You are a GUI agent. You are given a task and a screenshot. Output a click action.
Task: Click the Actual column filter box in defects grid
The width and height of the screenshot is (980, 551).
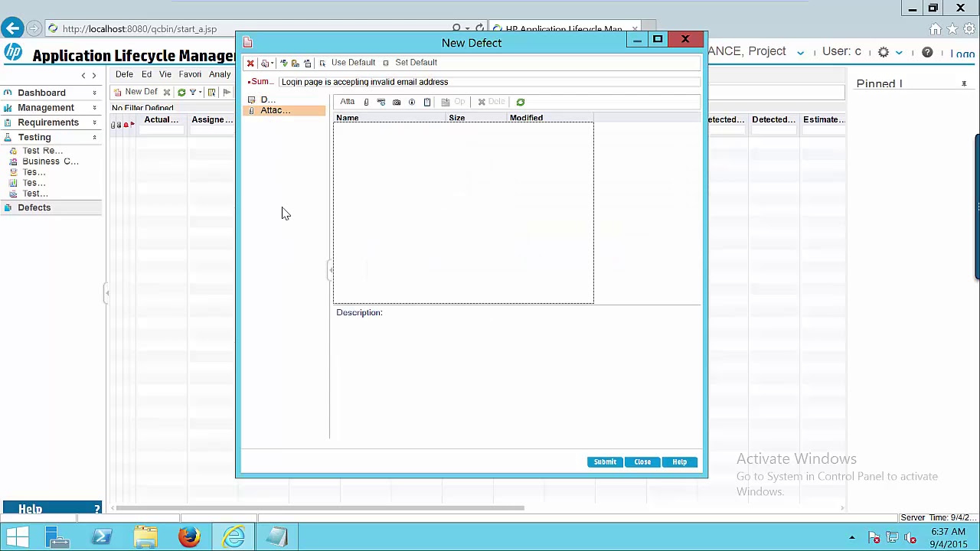click(x=161, y=130)
